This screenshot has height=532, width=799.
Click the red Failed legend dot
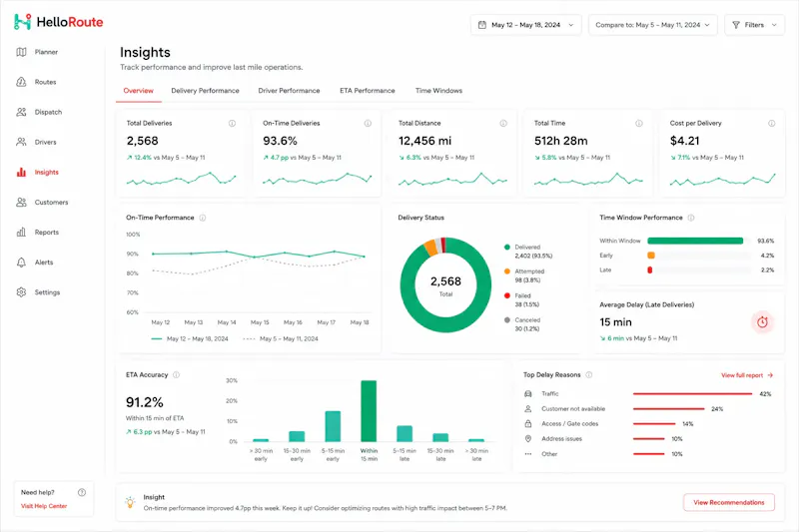[x=507, y=295]
